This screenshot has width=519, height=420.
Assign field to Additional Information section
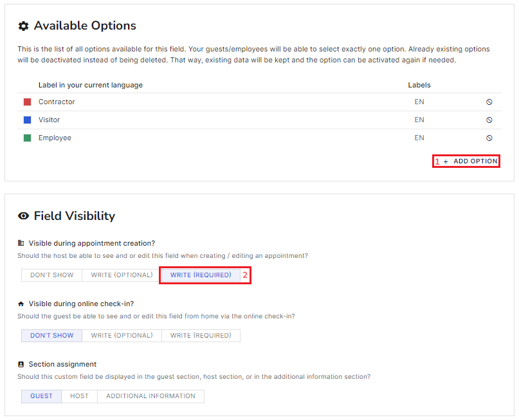tap(150, 396)
